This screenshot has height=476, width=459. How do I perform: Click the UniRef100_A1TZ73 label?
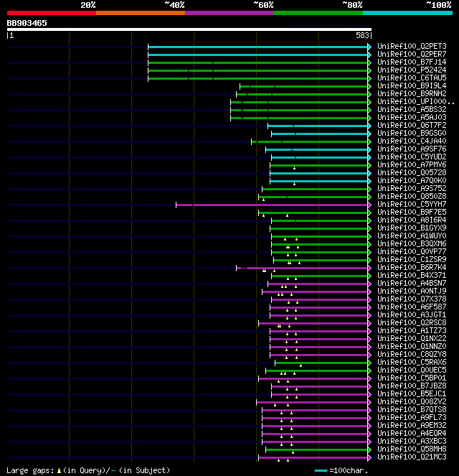click(412, 330)
